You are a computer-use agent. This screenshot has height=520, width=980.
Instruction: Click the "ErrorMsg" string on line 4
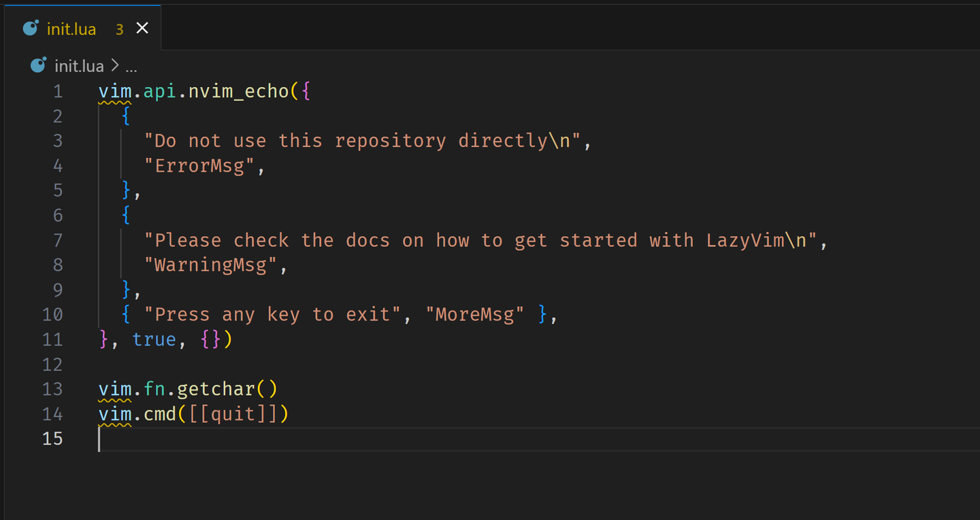[199, 165]
